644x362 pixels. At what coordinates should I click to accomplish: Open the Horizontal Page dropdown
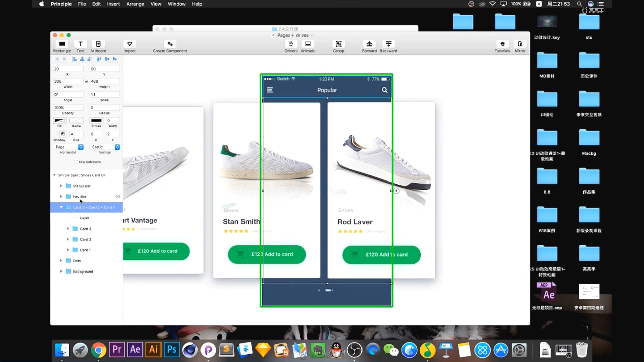point(68,147)
